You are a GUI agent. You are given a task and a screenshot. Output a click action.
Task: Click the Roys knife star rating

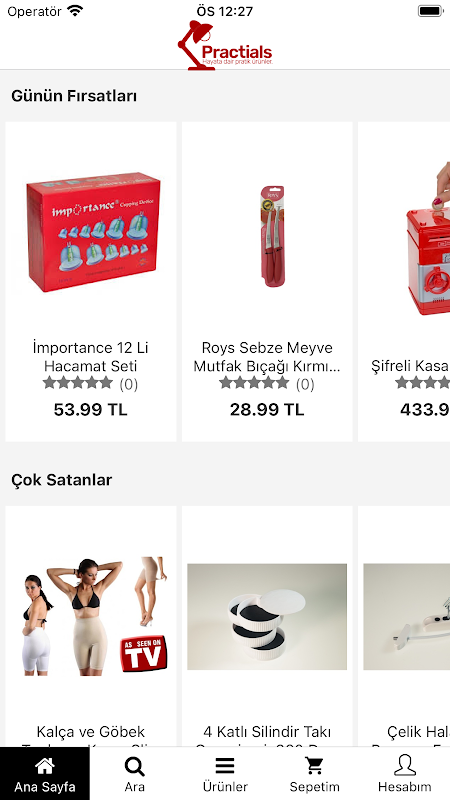[x=254, y=383]
